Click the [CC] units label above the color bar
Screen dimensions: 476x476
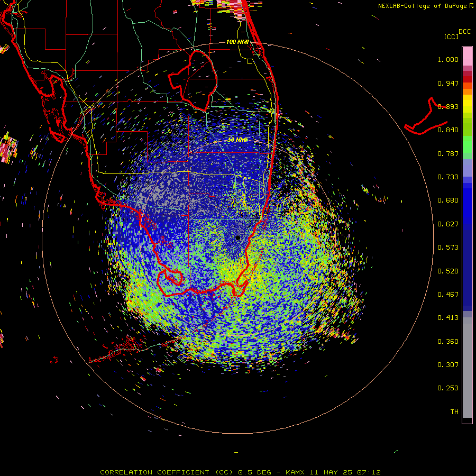point(452,36)
